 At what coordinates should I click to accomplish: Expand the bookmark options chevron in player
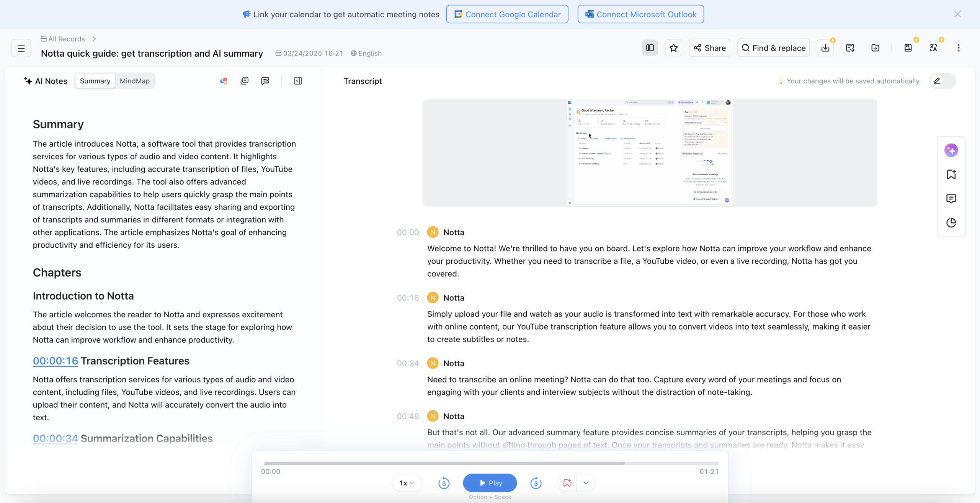click(586, 483)
